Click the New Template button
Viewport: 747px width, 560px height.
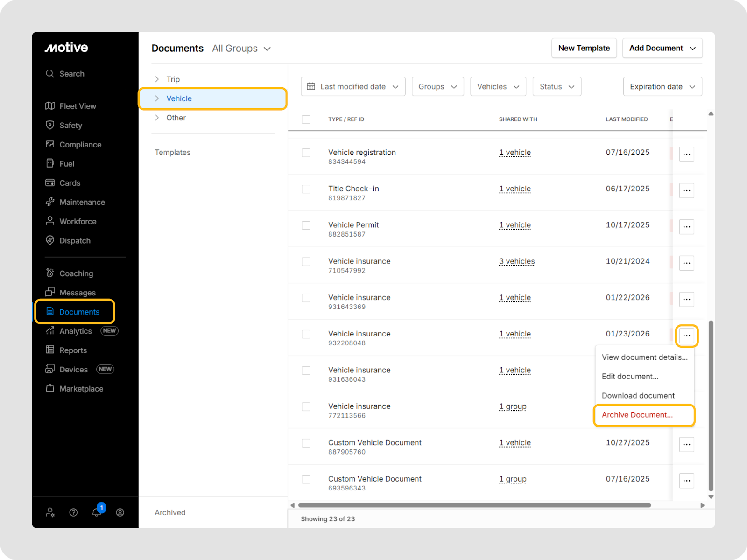tap(584, 48)
